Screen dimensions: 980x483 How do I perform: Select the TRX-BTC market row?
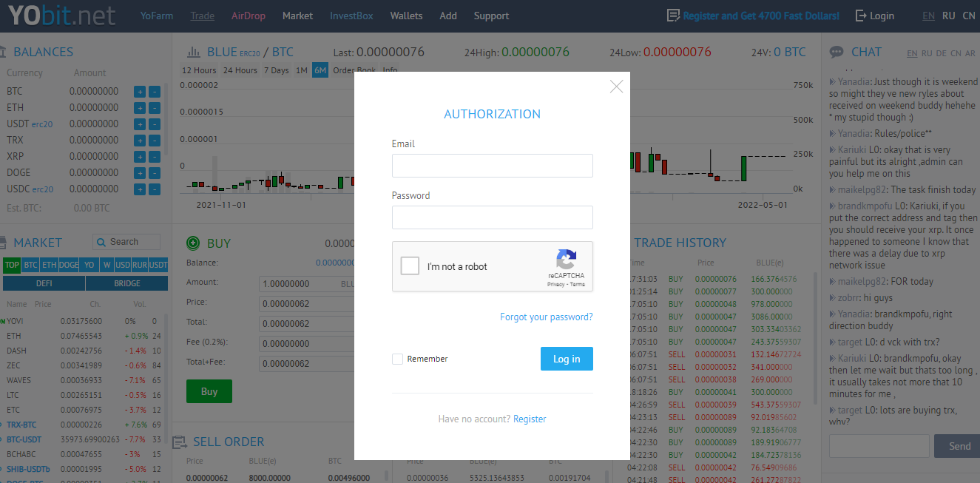(x=85, y=425)
